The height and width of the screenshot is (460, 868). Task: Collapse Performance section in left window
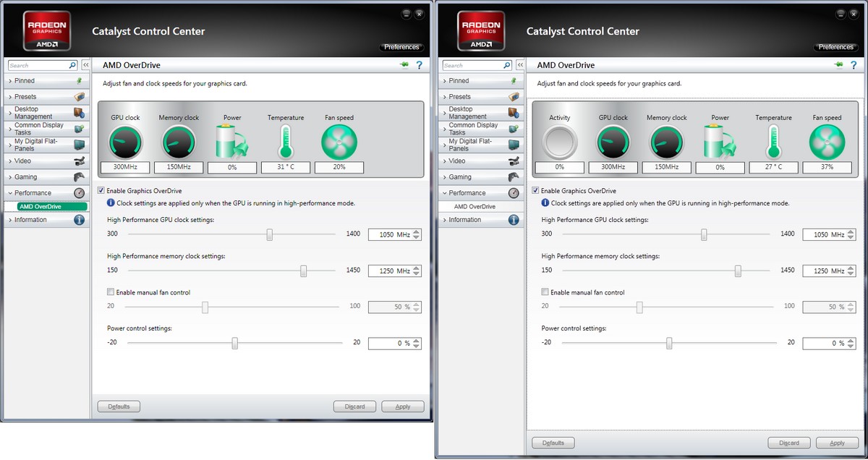click(46, 193)
